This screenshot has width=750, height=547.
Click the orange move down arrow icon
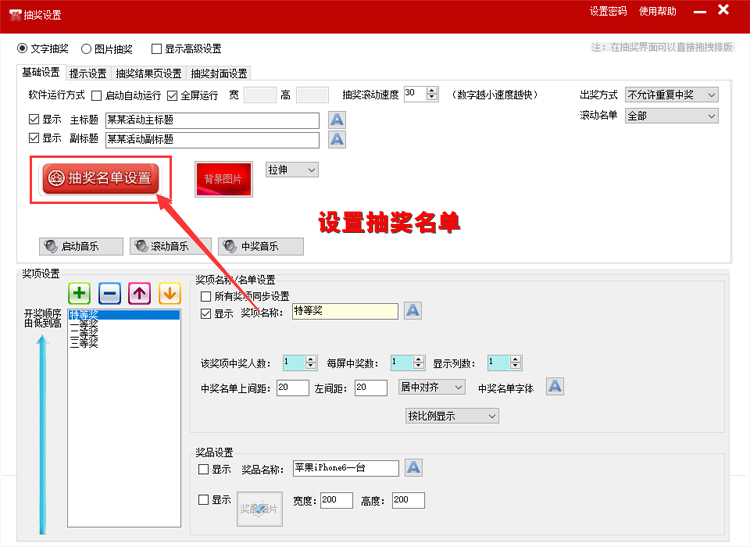click(x=169, y=294)
